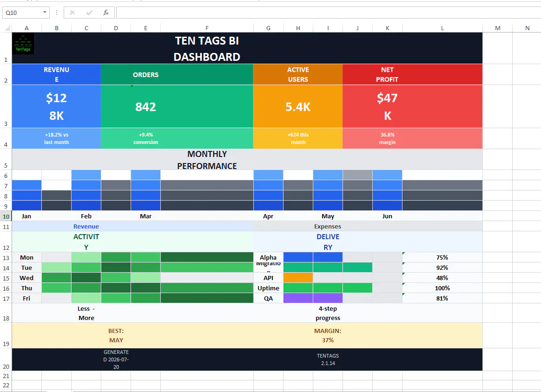The image size is (541, 392).
Task: Select the Fri row label
Action: [26, 298]
